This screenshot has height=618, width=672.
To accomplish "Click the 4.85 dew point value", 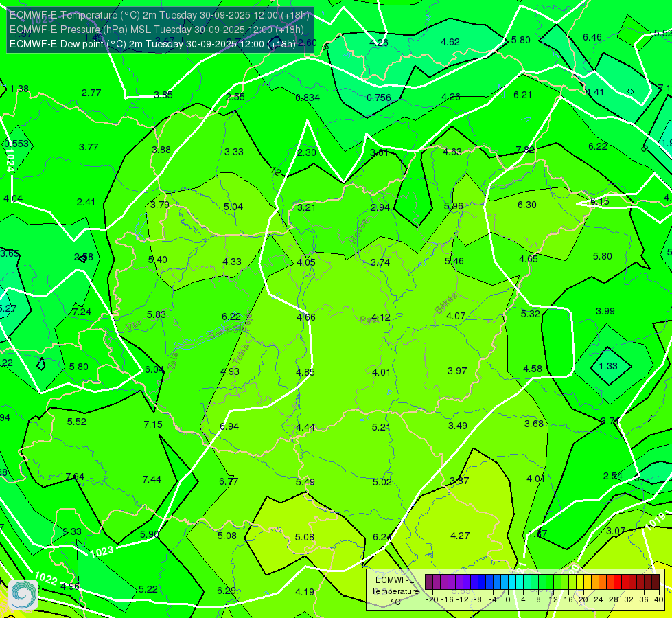I will [305, 372].
